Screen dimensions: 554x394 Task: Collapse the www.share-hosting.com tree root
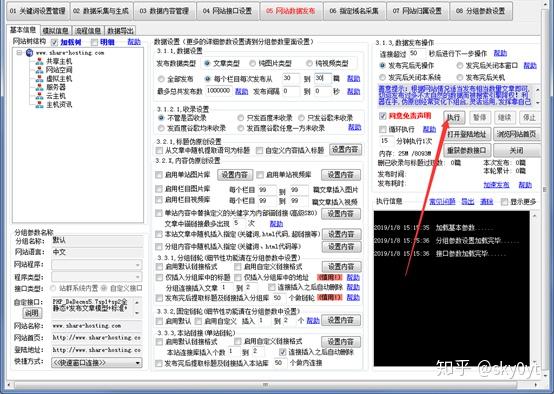[19, 53]
